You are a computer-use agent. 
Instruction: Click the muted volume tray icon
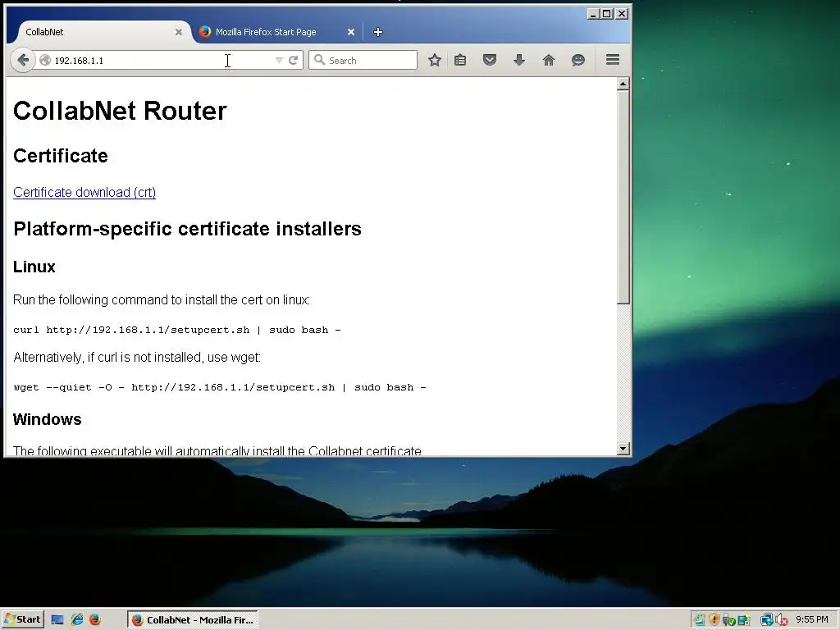tap(782, 620)
